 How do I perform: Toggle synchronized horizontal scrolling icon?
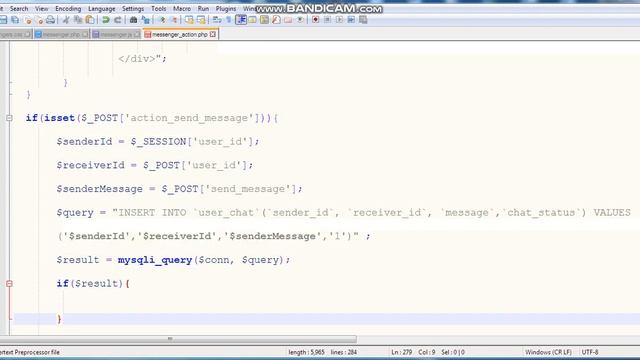[x=201, y=20]
